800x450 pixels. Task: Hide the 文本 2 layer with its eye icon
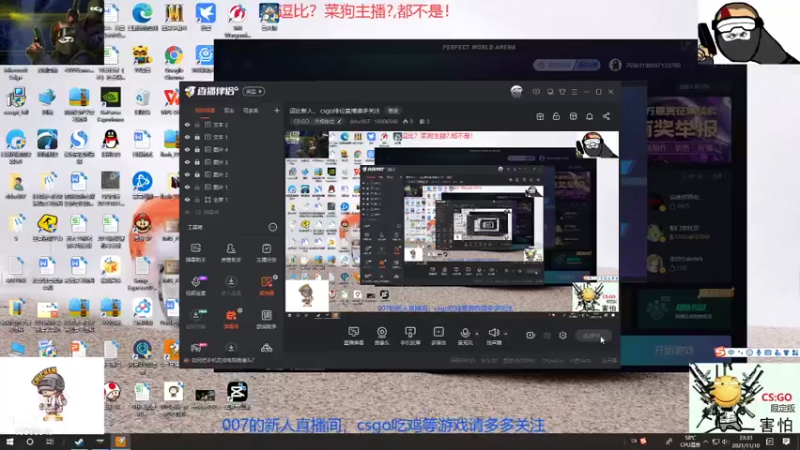(187, 124)
